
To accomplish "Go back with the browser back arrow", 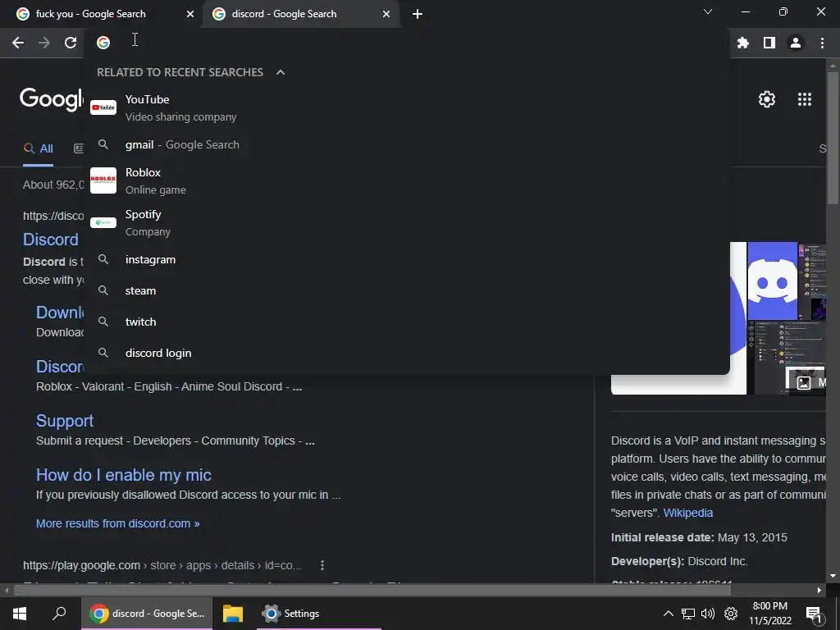I will tap(18, 43).
